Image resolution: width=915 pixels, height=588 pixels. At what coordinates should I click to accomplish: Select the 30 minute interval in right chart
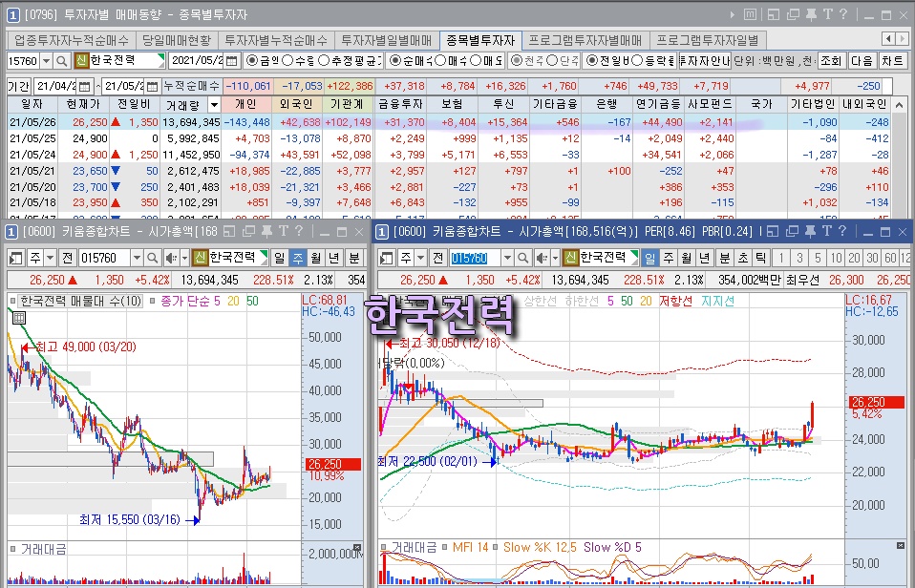(x=872, y=258)
